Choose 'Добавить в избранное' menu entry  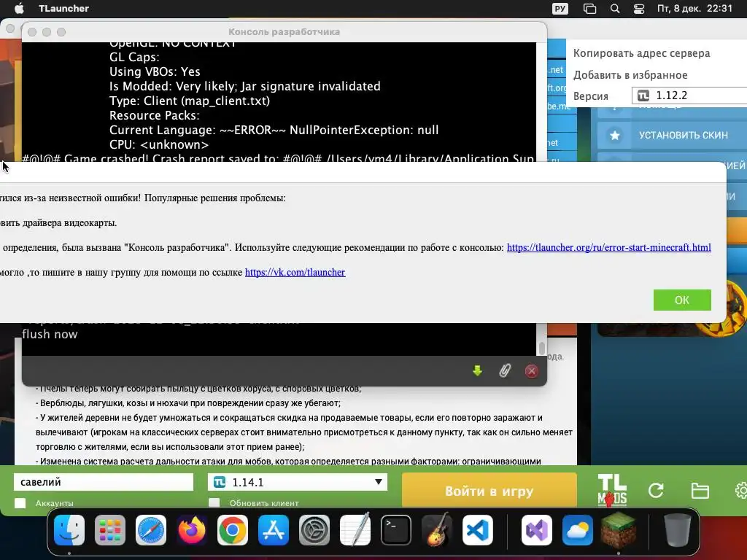pos(630,75)
